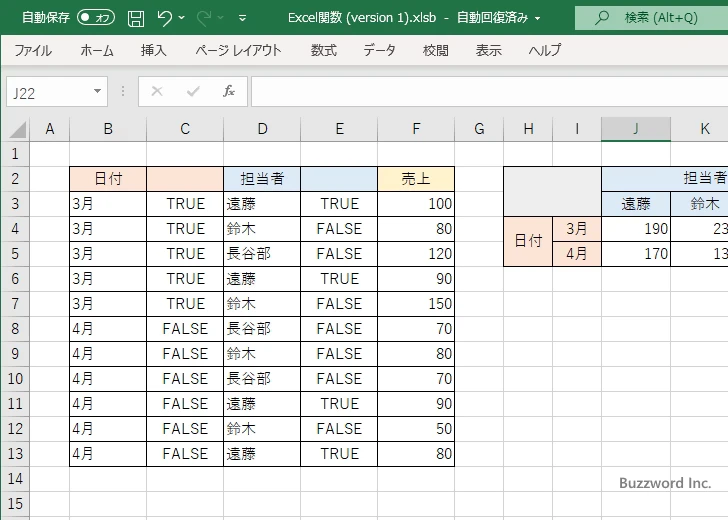
Task: Open the Redo history dropdown arrow
Action: pos(221,18)
